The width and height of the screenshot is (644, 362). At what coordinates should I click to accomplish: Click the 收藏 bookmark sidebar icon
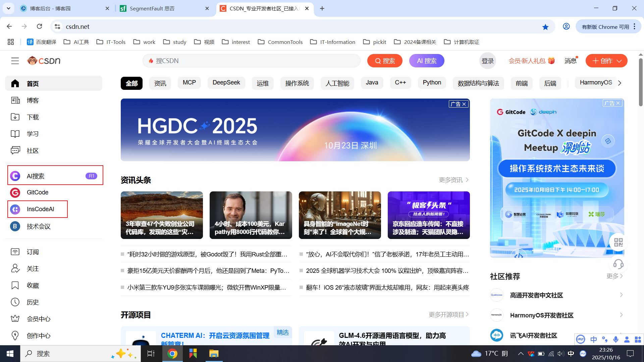(15, 285)
